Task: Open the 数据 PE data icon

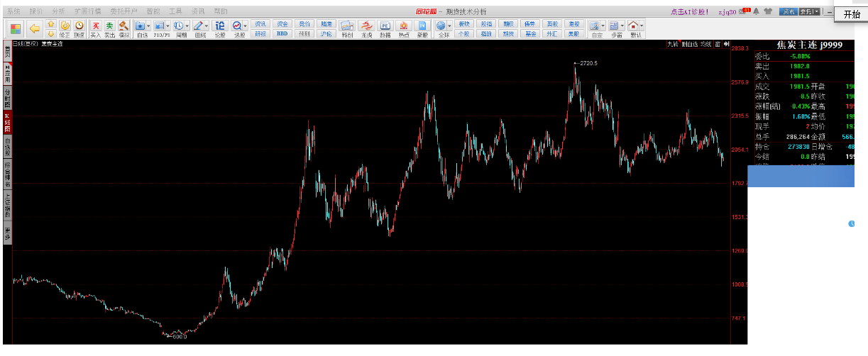Action: coord(385,28)
